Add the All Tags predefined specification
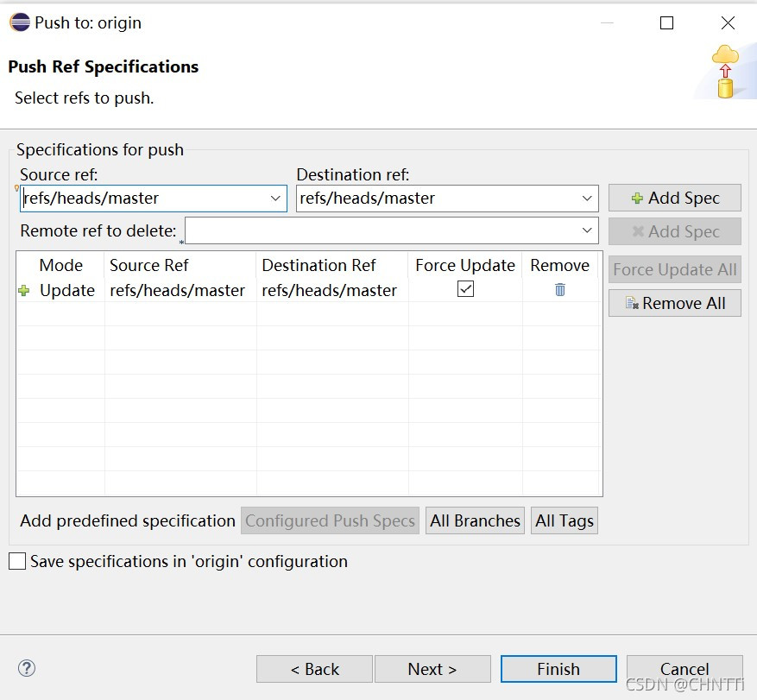The image size is (757, 700). [564, 520]
